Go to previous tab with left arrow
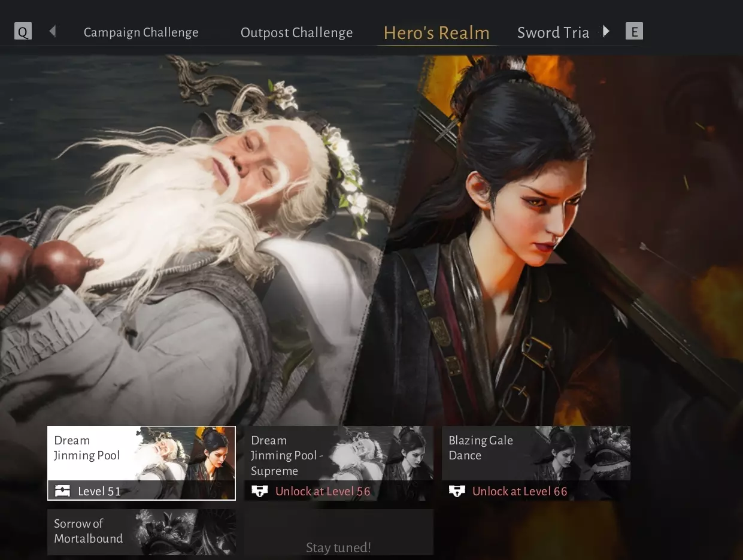The image size is (743, 560). (53, 31)
